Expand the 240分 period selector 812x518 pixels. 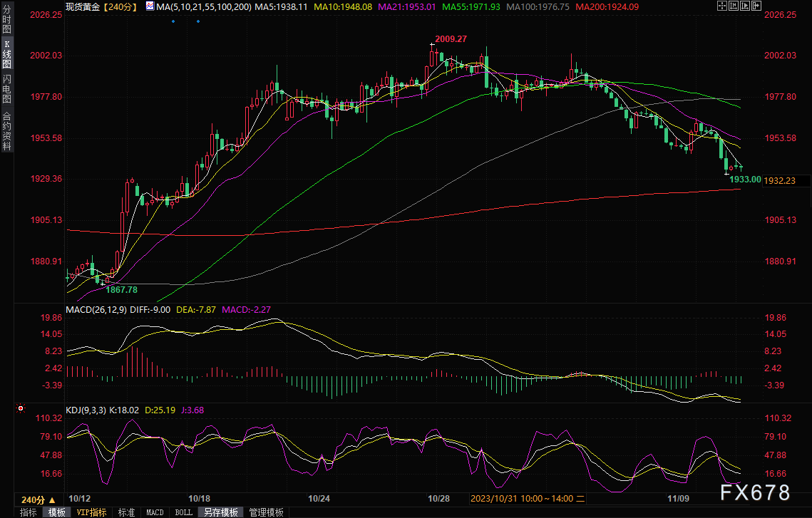[x=38, y=499]
